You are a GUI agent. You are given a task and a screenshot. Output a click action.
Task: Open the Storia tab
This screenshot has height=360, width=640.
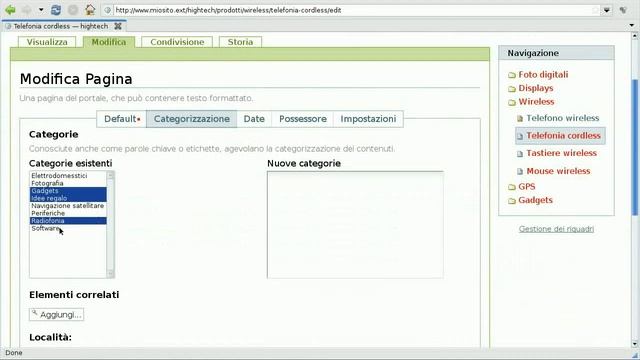click(x=240, y=42)
